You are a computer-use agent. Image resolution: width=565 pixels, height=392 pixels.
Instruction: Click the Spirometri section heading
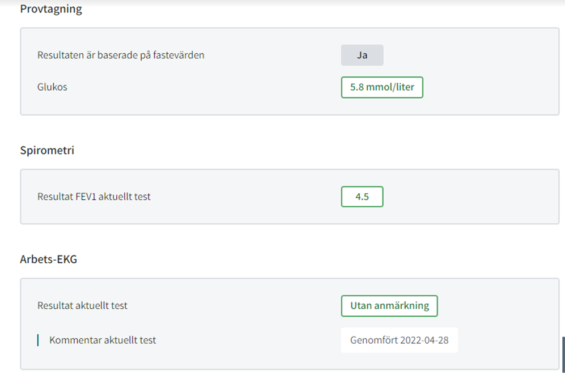click(47, 150)
